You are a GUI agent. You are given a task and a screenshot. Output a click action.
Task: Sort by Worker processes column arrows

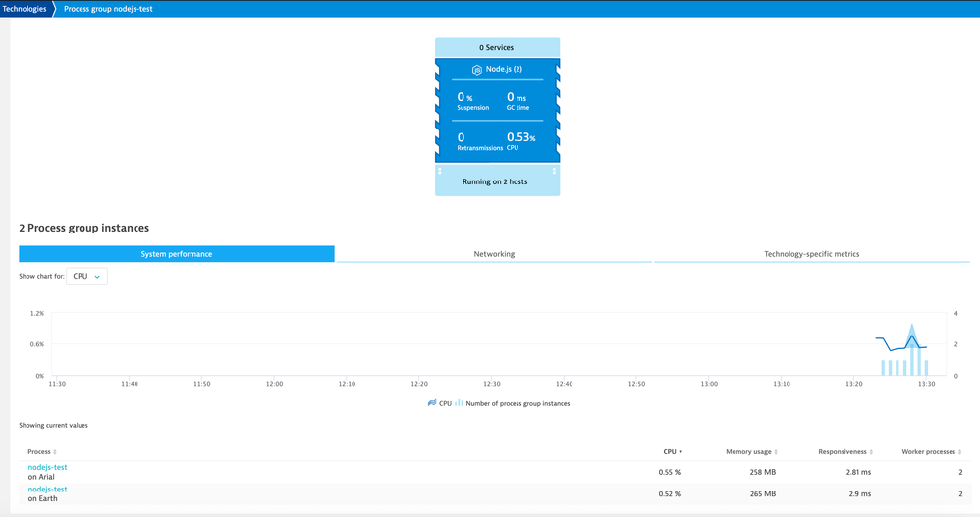(x=959, y=452)
